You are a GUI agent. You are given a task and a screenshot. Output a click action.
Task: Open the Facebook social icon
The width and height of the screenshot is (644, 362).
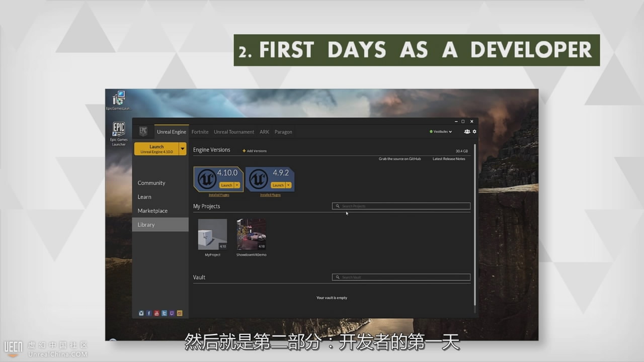pyautogui.click(x=149, y=313)
